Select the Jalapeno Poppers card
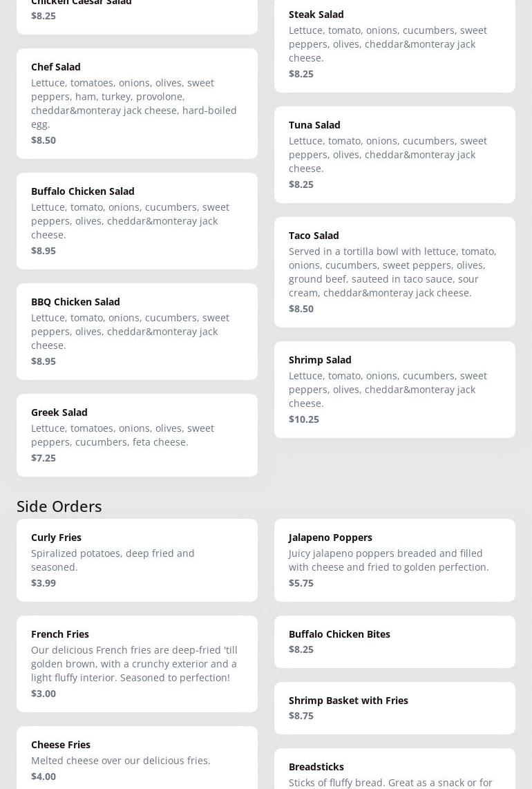 (x=395, y=560)
